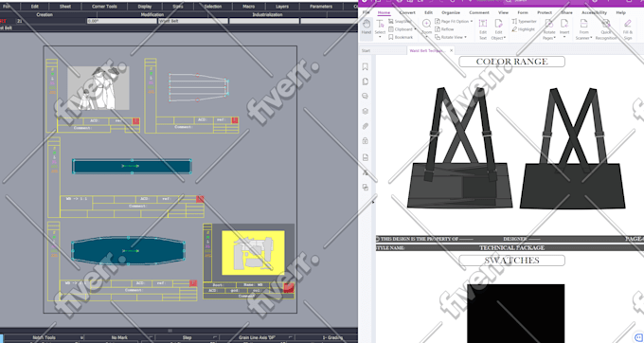Select the Highlight tool
This screenshot has height=343, width=644.
(523, 29)
